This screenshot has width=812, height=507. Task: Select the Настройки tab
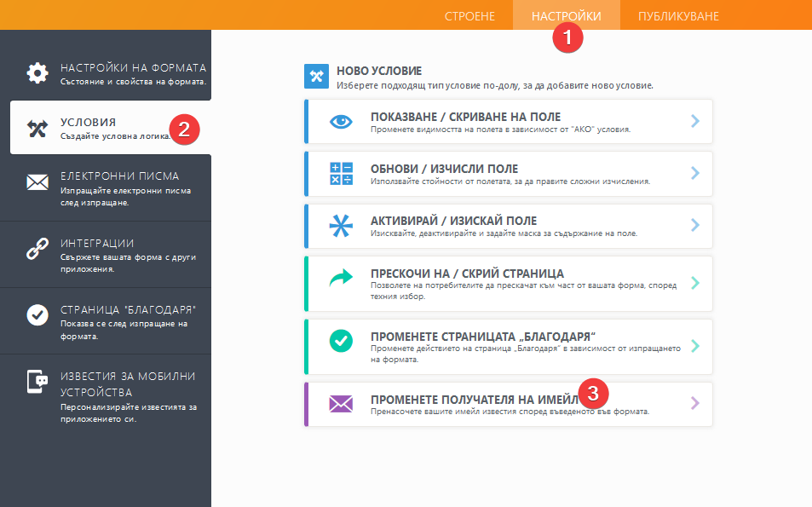[566, 16]
